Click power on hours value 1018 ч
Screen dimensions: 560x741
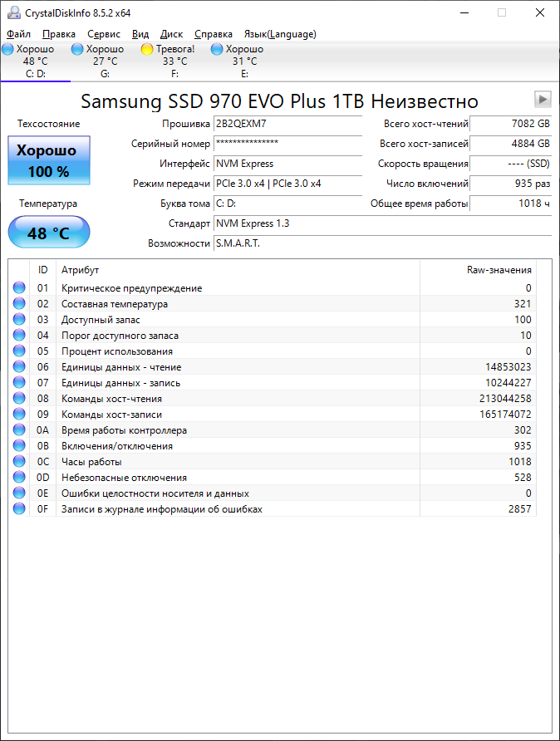(x=510, y=204)
